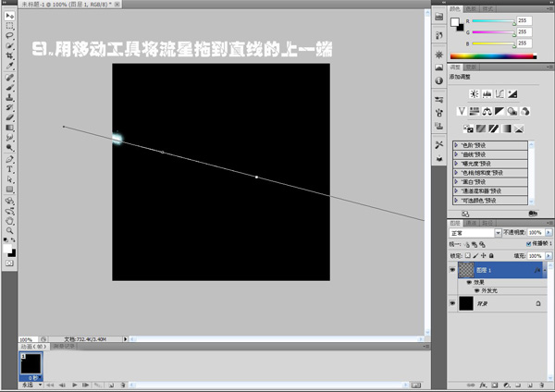Switch to the 色板 tab in color panel
Viewport: 555px width, 392px height.
tap(473, 8)
